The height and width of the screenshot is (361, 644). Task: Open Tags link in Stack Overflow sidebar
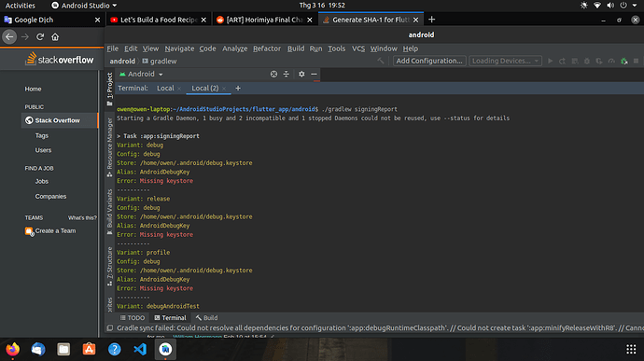click(x=41, y=135)
